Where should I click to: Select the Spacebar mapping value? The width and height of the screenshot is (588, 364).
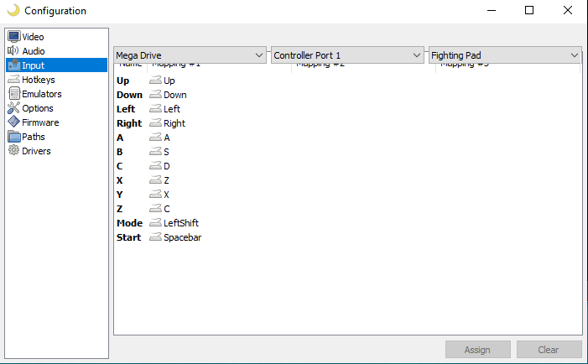(x=183, y=237)
